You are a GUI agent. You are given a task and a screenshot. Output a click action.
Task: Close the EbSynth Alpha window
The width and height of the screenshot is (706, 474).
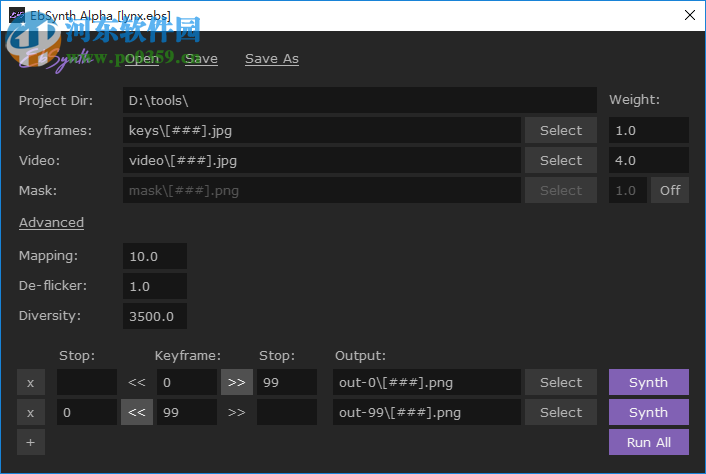click(x=690, y=15)
